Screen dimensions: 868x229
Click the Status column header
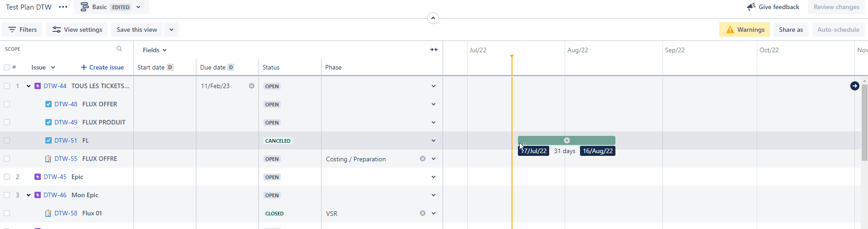pos(271,67)
